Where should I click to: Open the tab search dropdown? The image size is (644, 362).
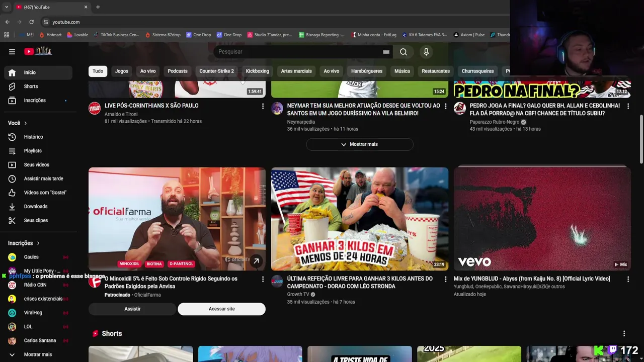6,7
